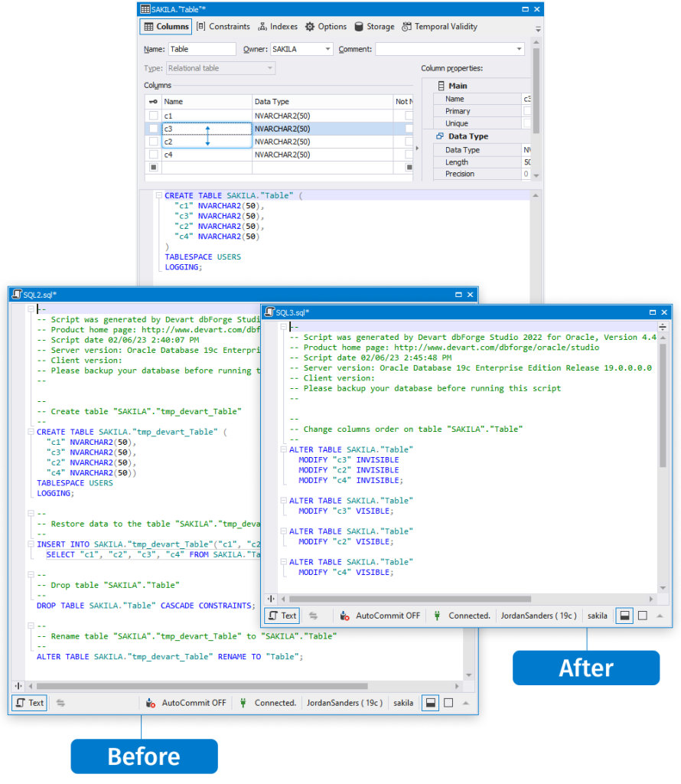The image size is (681, 784).
Task: Check the primary key box for column c3
Action: (x=153, y=129)
